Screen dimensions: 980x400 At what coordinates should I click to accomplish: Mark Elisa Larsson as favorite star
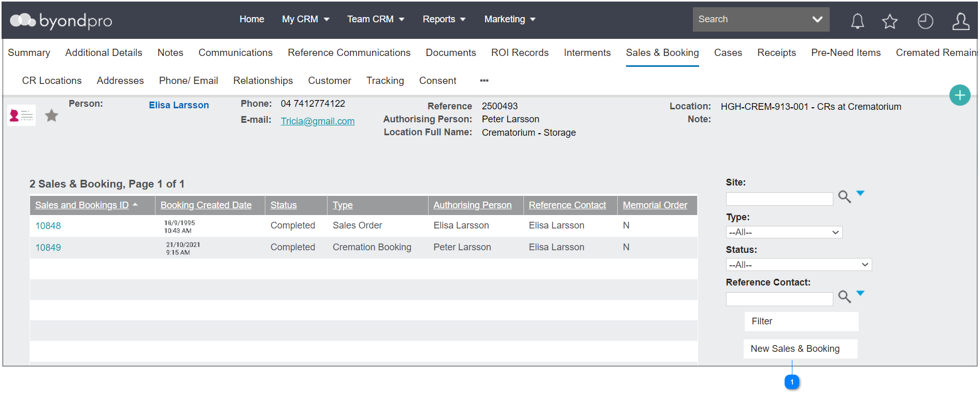[x=51, y=116]
